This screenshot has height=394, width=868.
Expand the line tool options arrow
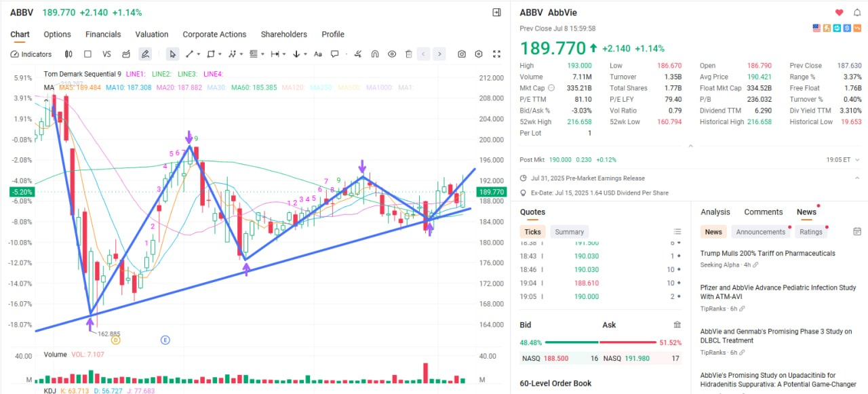pyautogui.click(x=199, y=54)
